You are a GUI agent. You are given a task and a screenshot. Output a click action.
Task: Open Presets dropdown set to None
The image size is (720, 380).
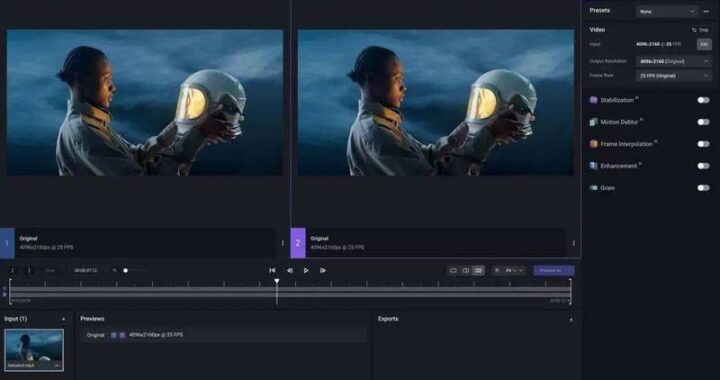[667, 11]
